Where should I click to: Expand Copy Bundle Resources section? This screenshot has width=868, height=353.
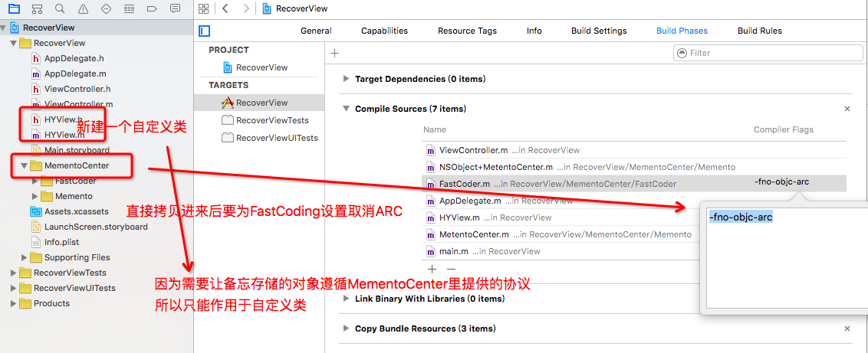coord(347,328)
